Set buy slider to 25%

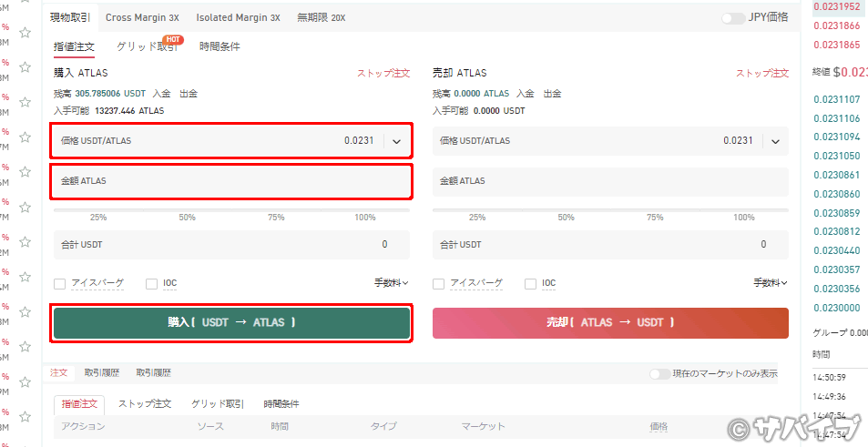(98, 218)
